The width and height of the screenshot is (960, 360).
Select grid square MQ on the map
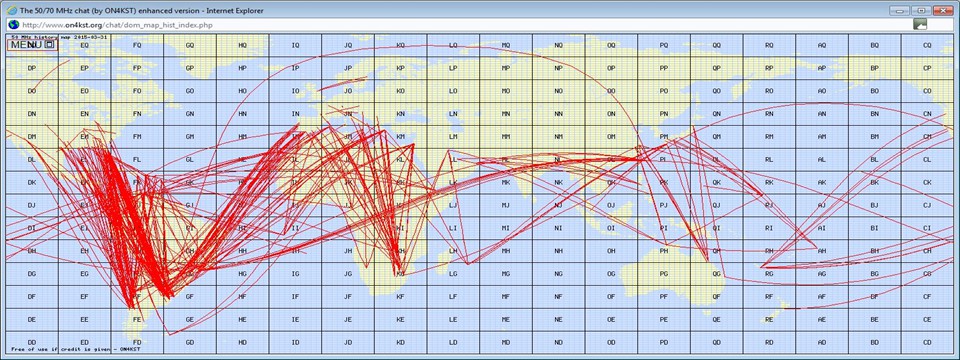pos(506,45)
